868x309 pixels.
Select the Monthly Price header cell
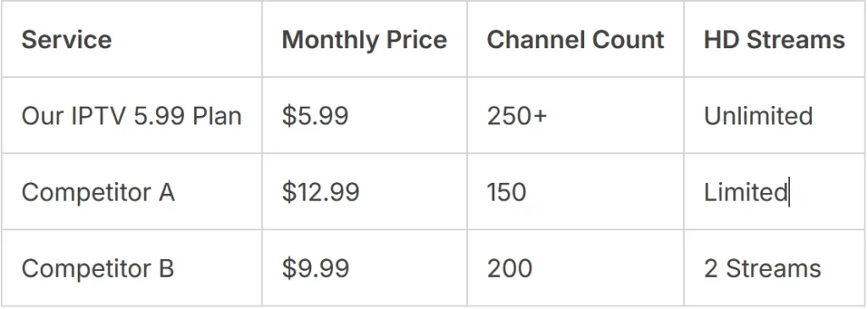tap(364, 39)
